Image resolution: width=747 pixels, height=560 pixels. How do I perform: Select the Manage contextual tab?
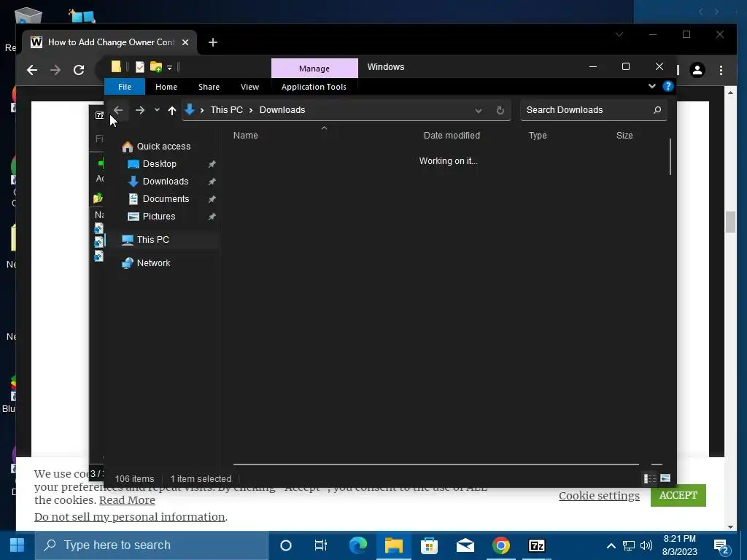314,68
